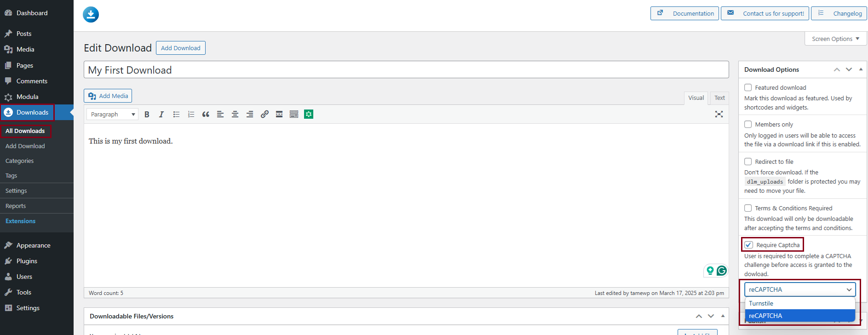
Task: Show the toolbar toggle keyboard icon
Action: point(294,114)
